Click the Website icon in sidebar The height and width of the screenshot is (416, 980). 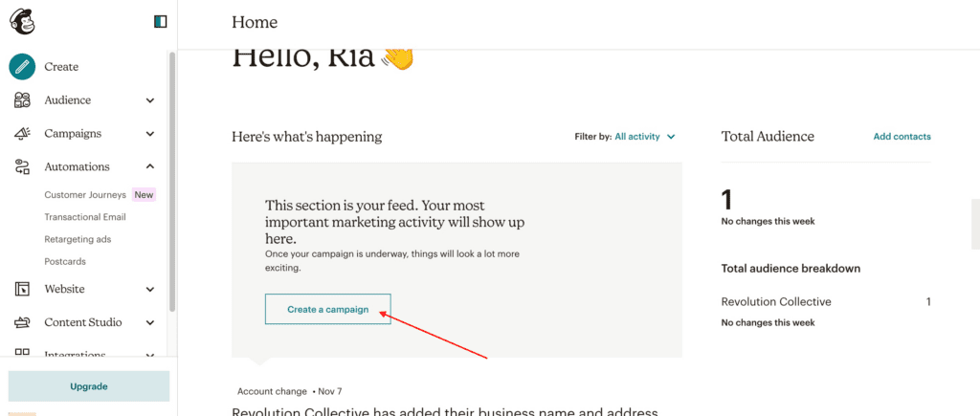coord(23,289)
